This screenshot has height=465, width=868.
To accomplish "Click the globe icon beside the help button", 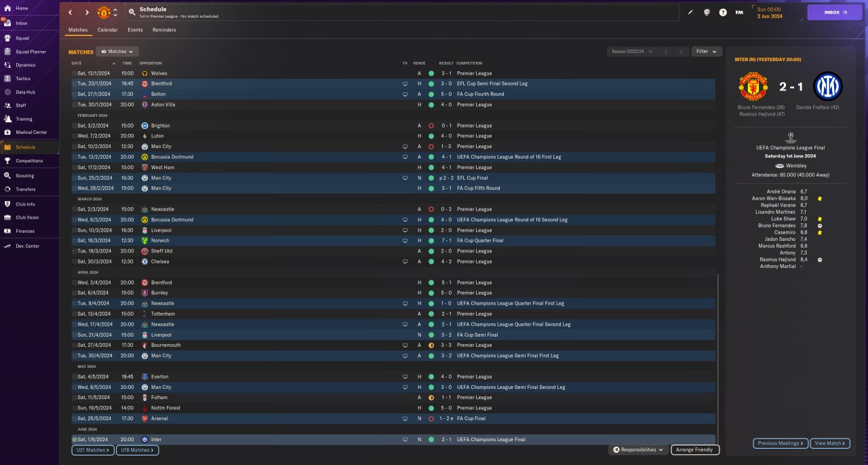I will tap(707, 12).
